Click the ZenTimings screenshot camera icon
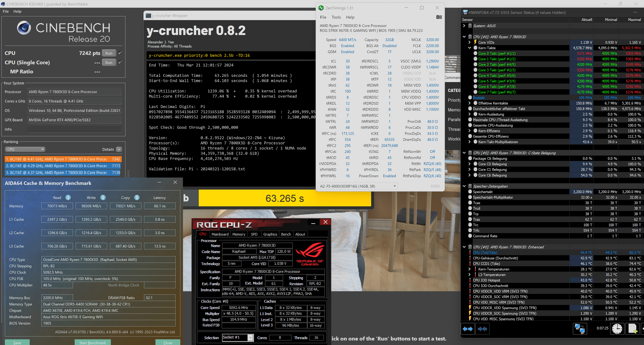Image resolution: width=644 pixels, height=345 pixels. 439,17
